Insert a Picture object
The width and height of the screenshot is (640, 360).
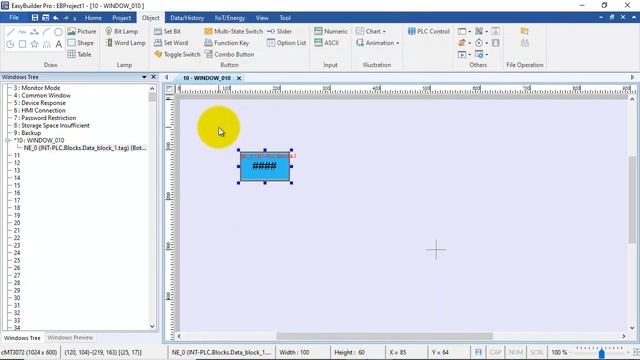[82, 31]
